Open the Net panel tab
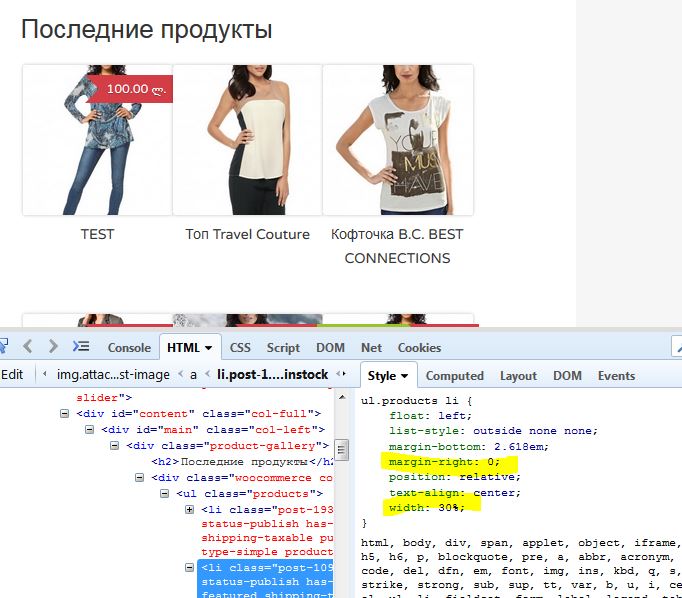 371,347
